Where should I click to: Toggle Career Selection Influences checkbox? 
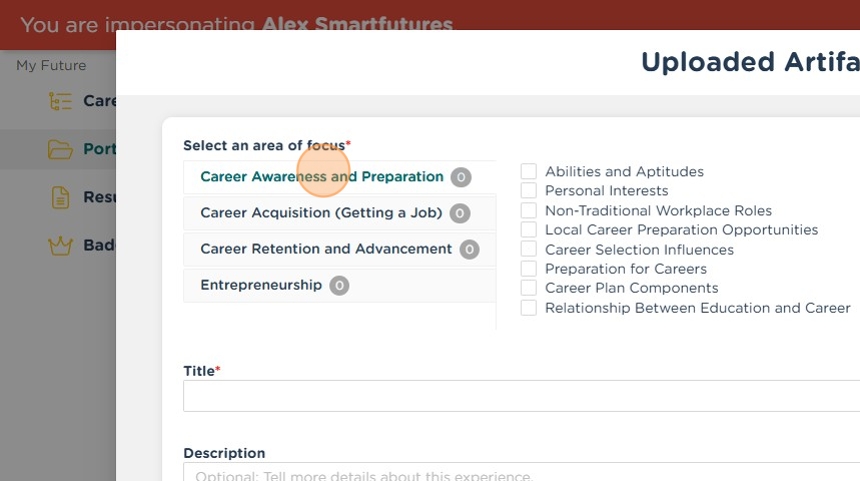coord(529,250)
